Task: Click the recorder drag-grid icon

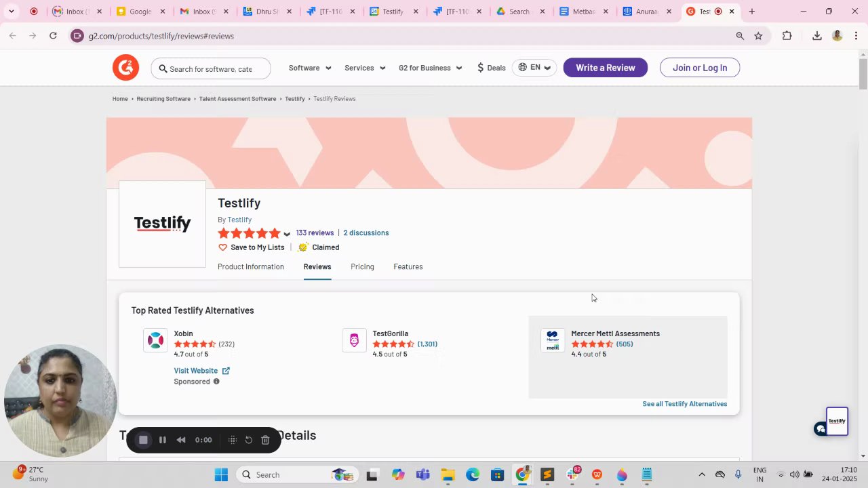Action: (x=233, y=440)
